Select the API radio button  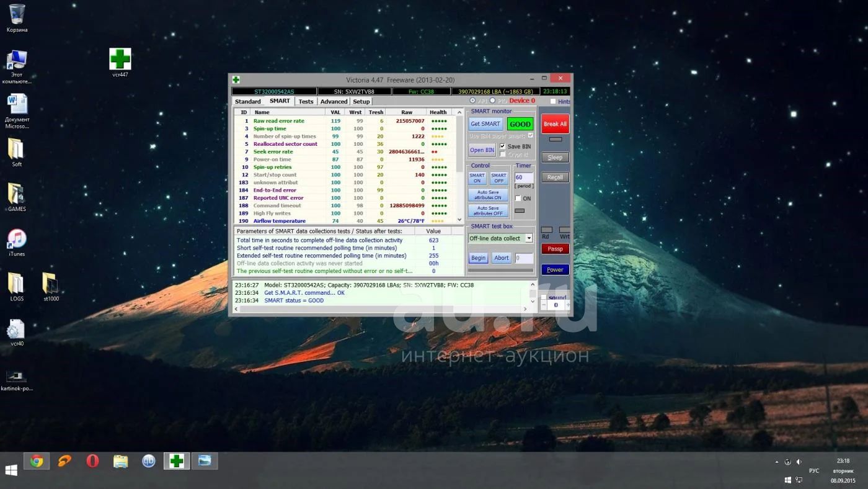(x=472, y=101)
